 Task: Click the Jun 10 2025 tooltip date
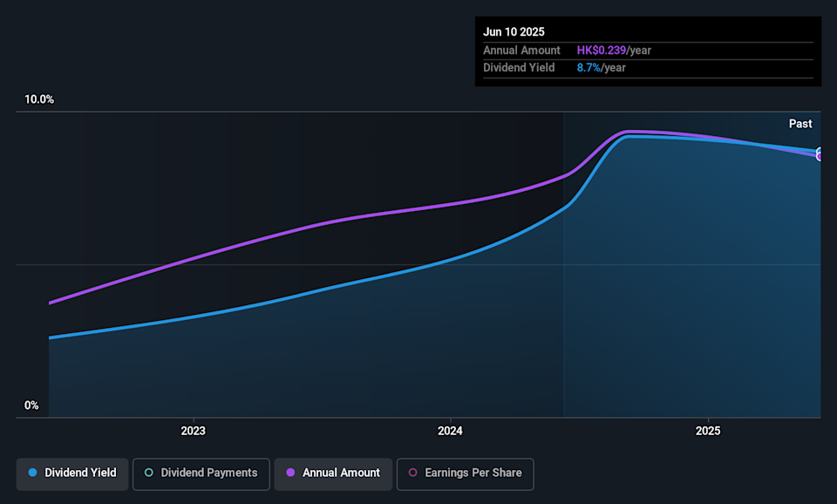point(514,32)
